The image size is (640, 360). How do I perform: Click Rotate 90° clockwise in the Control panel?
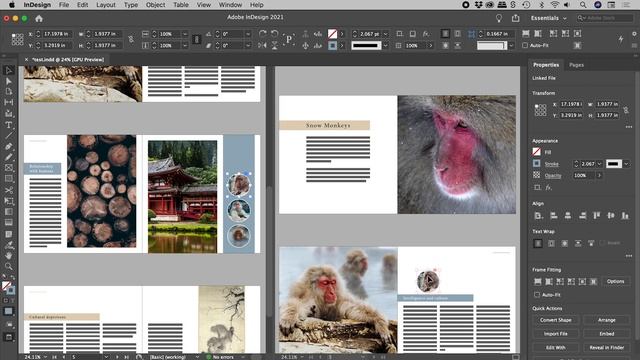click(262, 33)
